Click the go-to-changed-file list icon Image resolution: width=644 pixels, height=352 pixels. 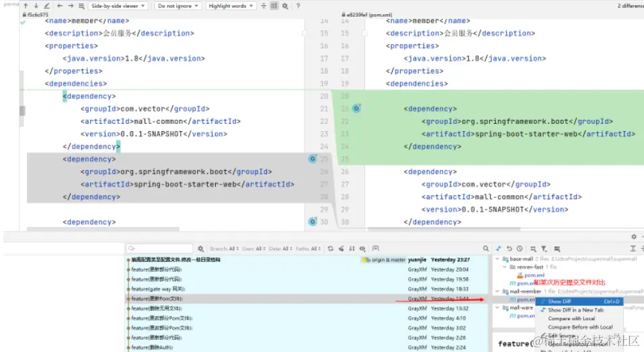(x=81, y=6)
